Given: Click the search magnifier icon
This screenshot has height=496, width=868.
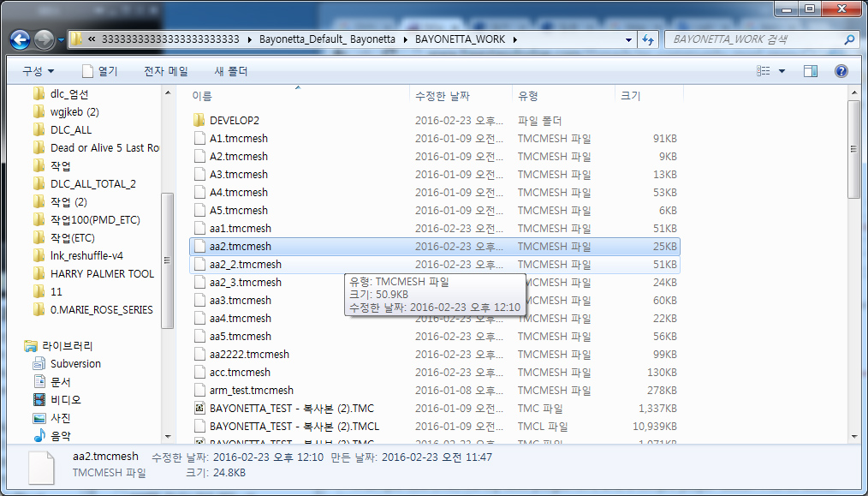Looking at the screenshot, I should click(x=849, y=39).
